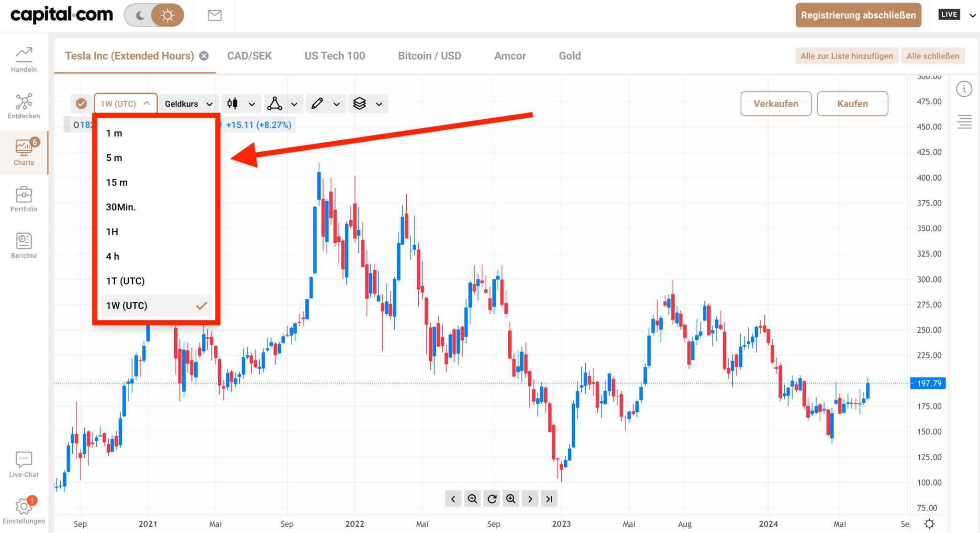Screen dimensions: 980x533
Task: Collapse the 1W (UTC) interval dropdown
Action: tap(125, 103)
